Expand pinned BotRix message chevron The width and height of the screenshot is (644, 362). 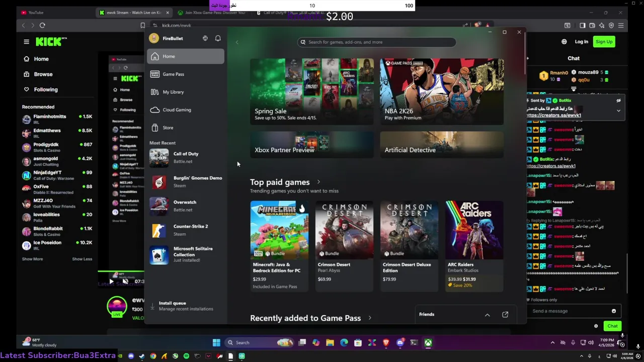click(618, 111)
